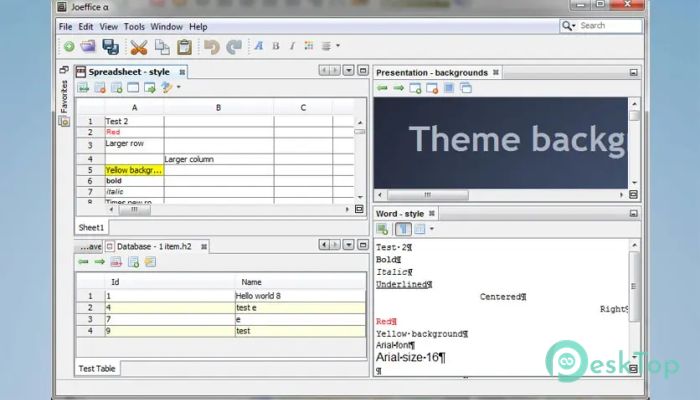Click the color grid icon in main toolbar
The width and height of the screenshot is (700, 400).
[x=308, y=46]
